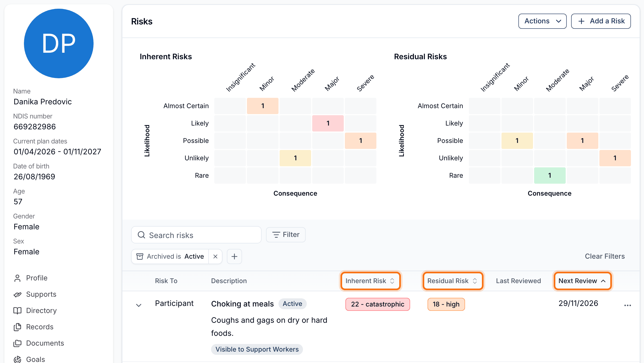Click the Visible to Support Workers tag
The image size is (644, 363).
click(257, 349)
